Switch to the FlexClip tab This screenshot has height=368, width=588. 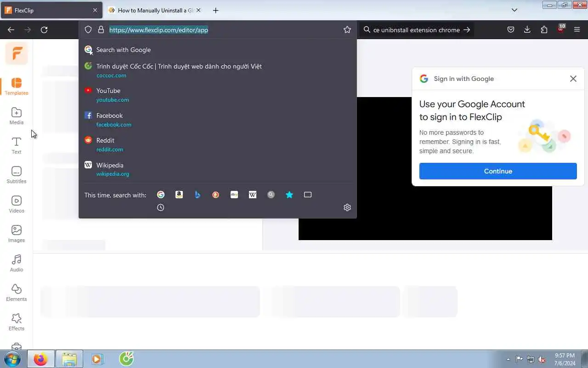51,10
